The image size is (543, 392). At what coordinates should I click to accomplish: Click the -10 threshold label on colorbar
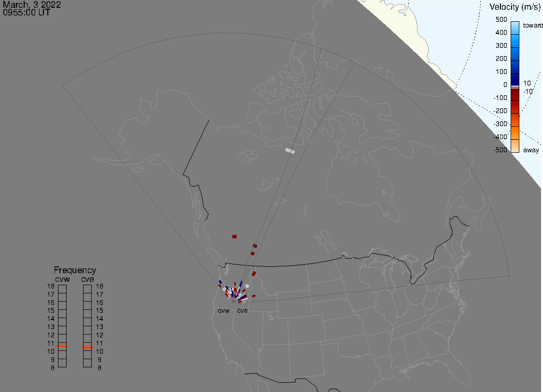tap(528, 91)
